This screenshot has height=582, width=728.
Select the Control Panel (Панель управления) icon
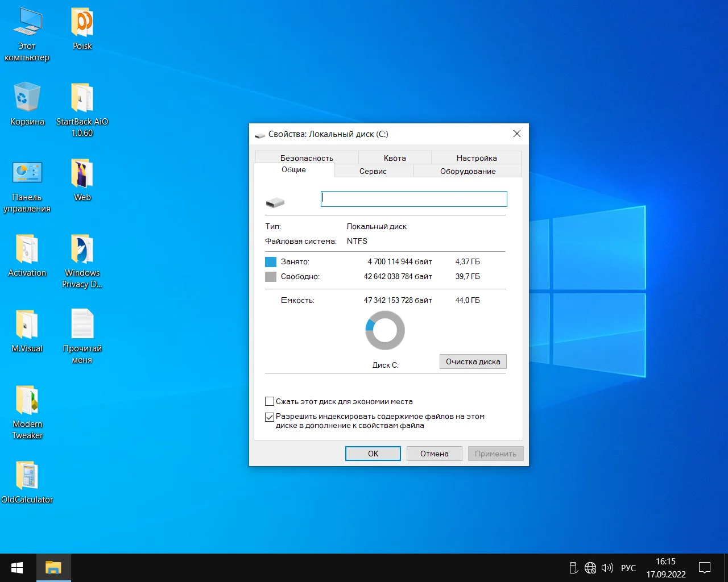[x=27, y=174]
